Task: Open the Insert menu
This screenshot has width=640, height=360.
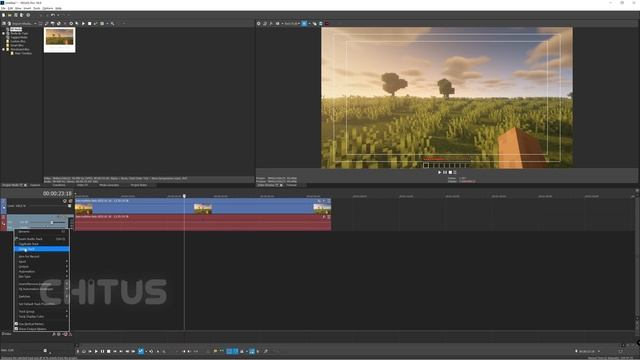Action: [x=27, y=8]
